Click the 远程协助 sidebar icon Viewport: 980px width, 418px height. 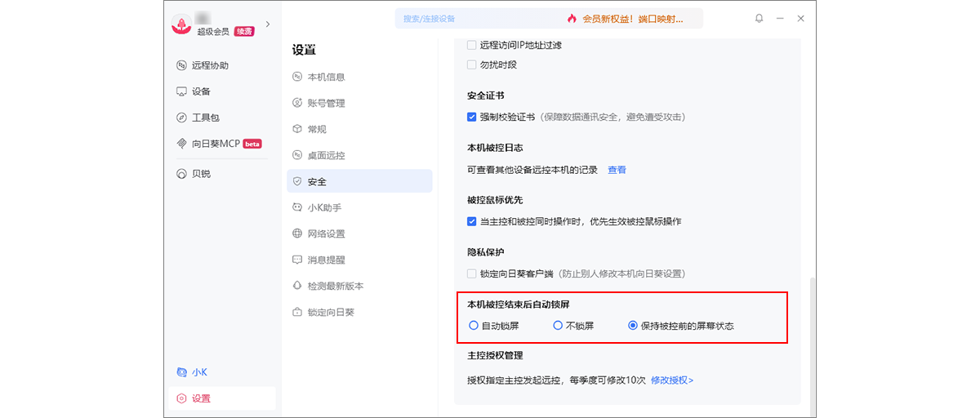(x=182, y=65)
